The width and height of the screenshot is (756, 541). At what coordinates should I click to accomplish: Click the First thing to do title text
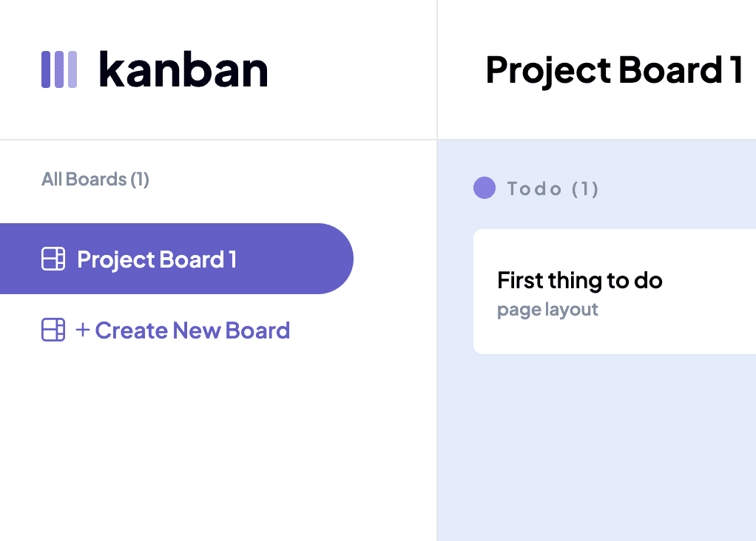tap(579, 281)
